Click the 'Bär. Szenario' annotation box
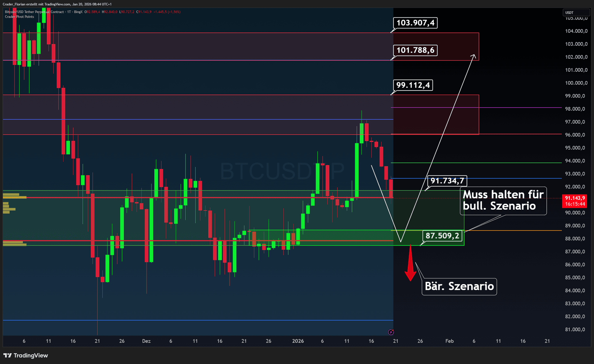Screen dimensions: 594x364 tap(459, 286)
